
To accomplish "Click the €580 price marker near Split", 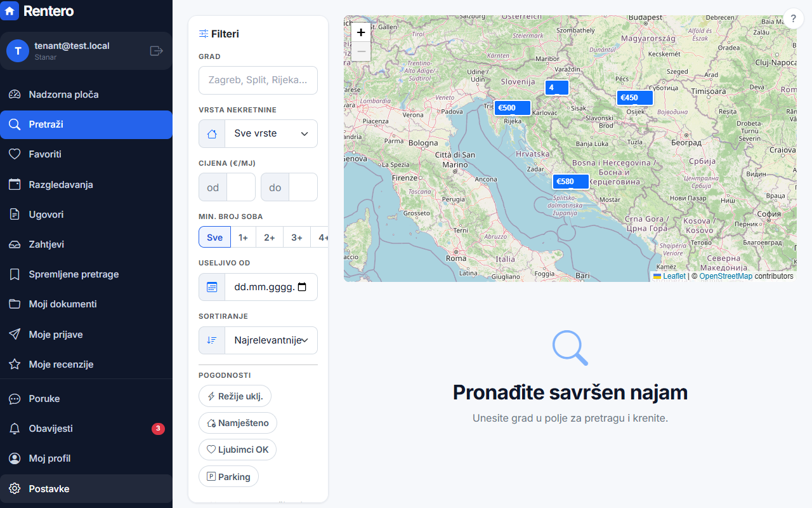I will [x=570, y=182].
